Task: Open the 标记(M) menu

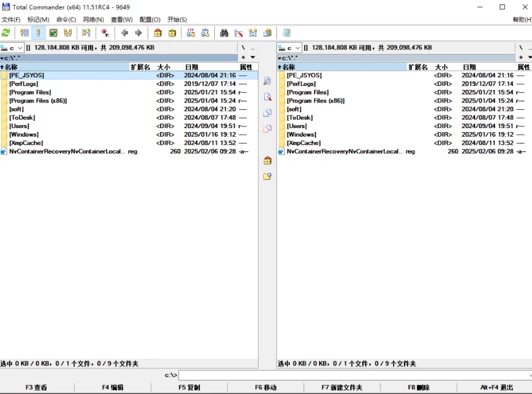Action: (x=38, y=20)
